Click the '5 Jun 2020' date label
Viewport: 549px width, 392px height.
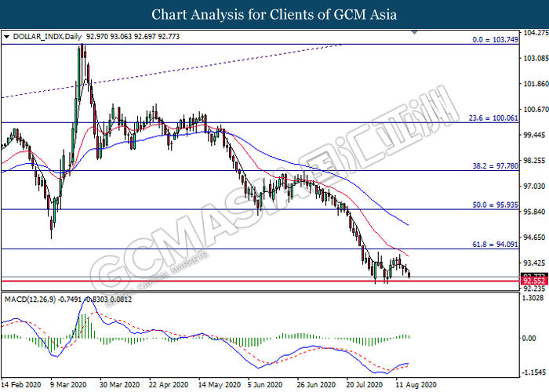(265, 385)
